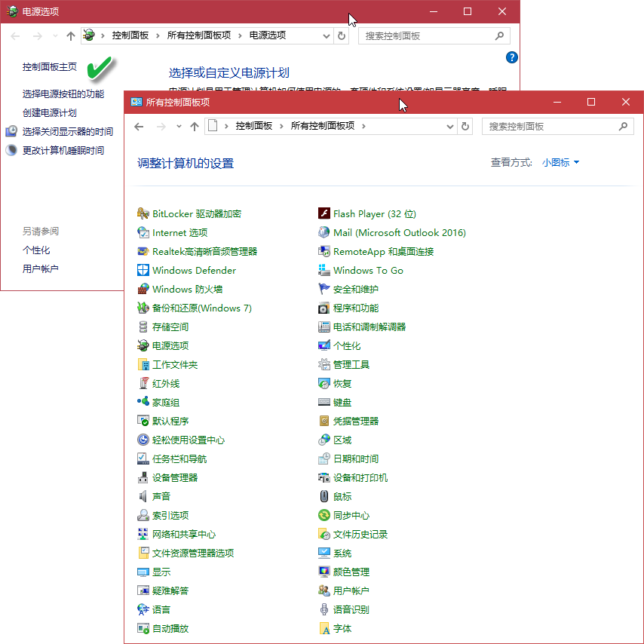Open the 红外线 icon
The height and width of the screenshot is (644, 644).
coord(143,384)
